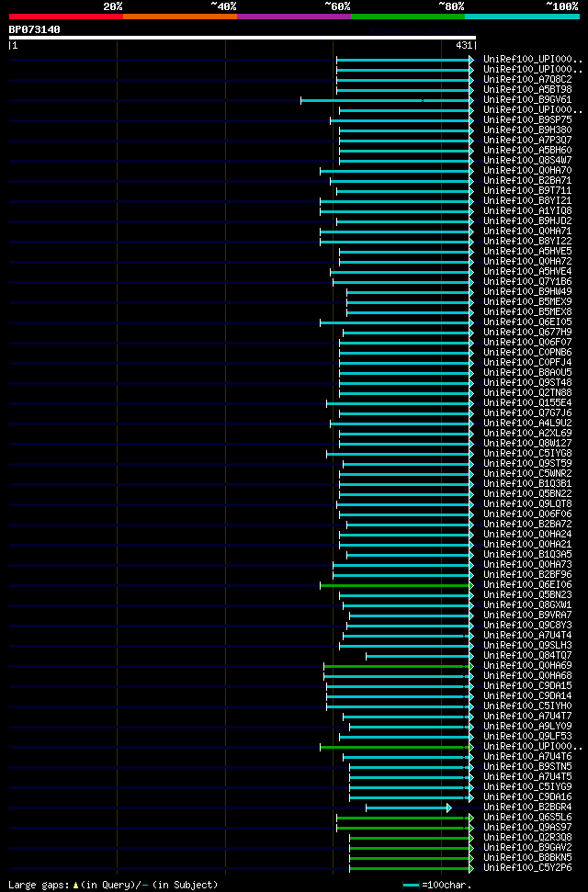Click the white BP073140 query sequence bar

tap(243, 38)
